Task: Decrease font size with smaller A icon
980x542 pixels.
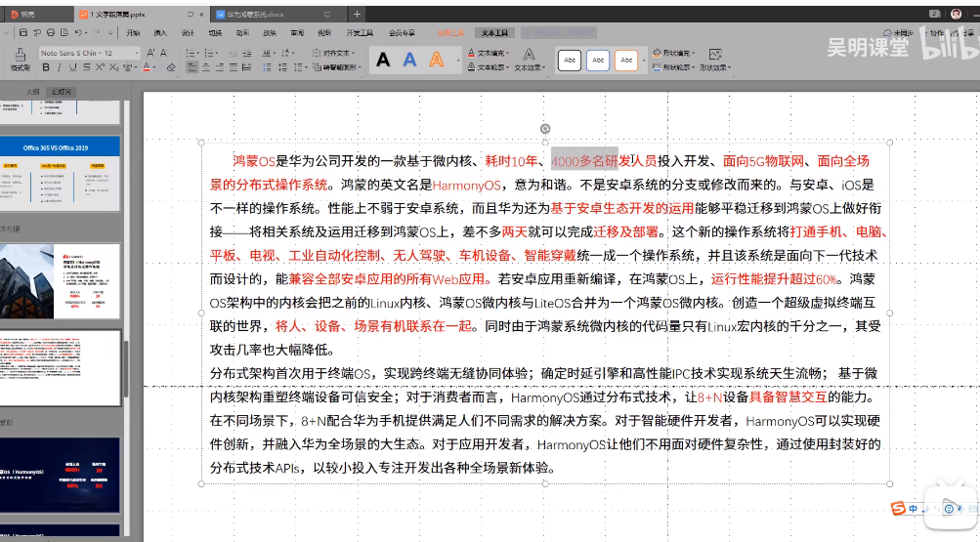Action: point(164,53)
